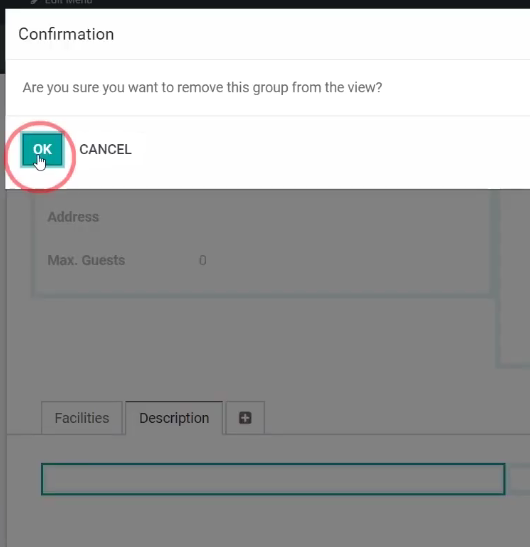This screenshot has height=547, width=530.
Task: Click the pencil icon beside Edit Menu
Action: [x=34, y=1]
